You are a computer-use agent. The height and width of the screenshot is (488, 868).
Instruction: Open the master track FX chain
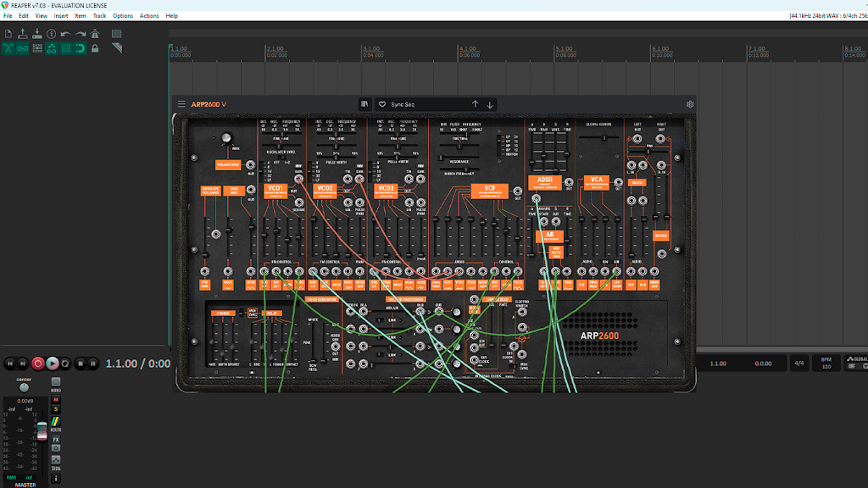tap(56, 440)
